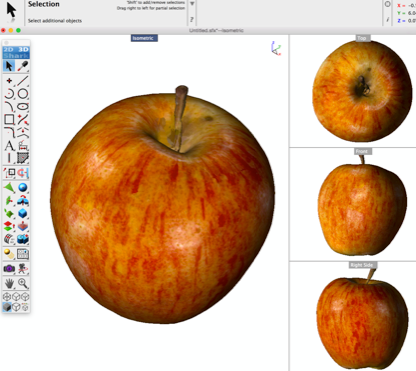
Task: Choose the Text tool (letter A)
Action: pyautogui.click(x=9, y=146)
